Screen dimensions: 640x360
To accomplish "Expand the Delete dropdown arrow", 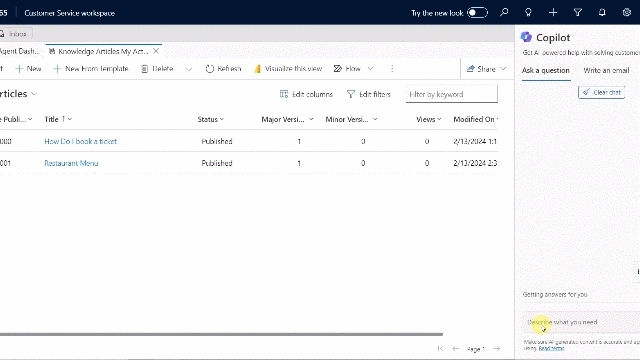I will click(x=189, y=69).
